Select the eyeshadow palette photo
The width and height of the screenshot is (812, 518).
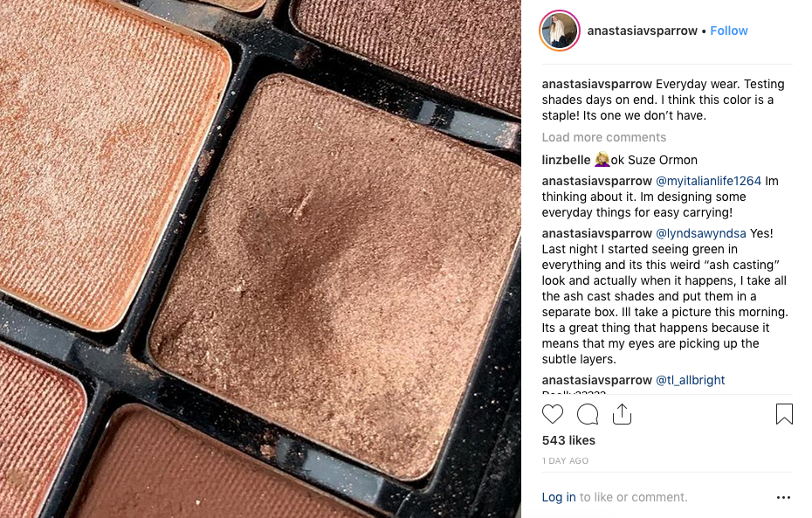pyautogui.click(x=260, y=259)
